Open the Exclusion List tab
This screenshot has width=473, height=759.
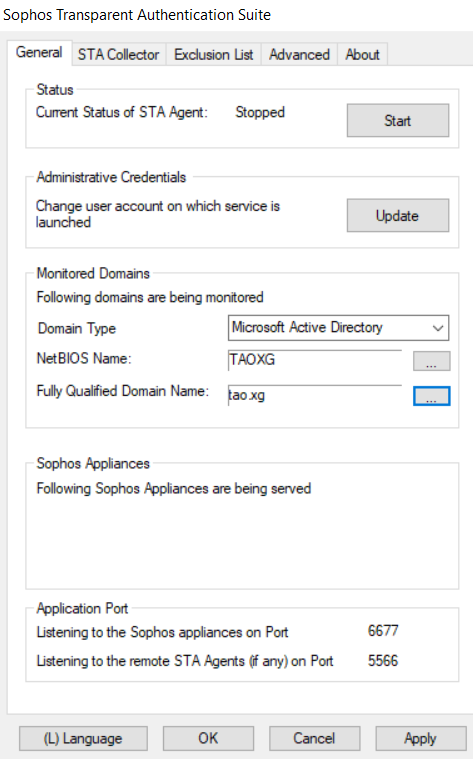[214, 55]
